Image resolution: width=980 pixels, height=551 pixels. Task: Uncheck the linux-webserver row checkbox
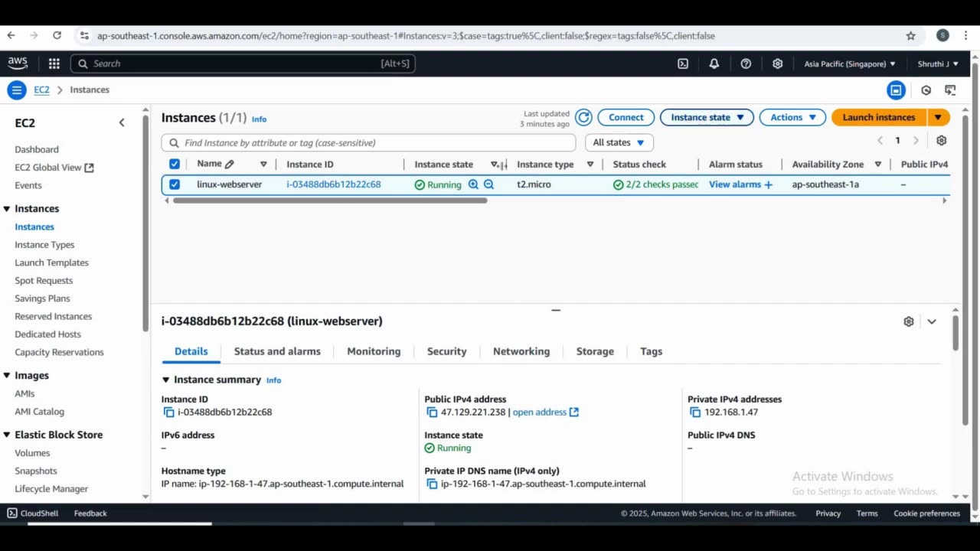pyautogui.click(x=175, y=184)
